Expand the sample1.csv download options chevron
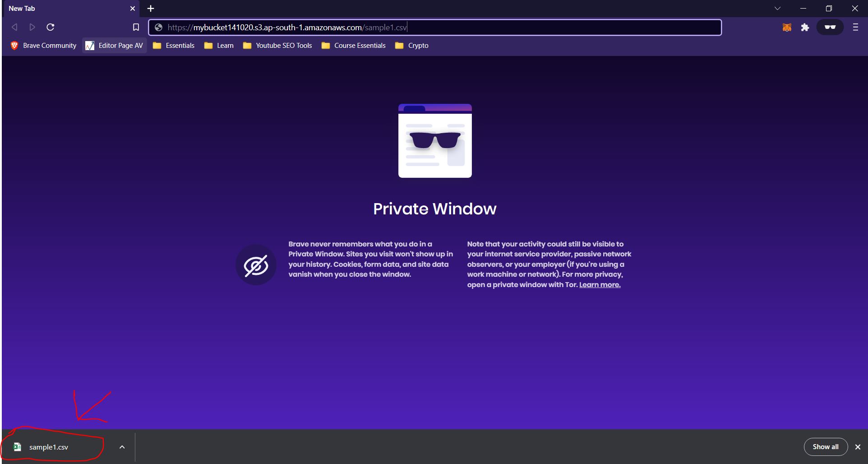The width and height of the screenshot is (868, 464). [x=122, y=447]
